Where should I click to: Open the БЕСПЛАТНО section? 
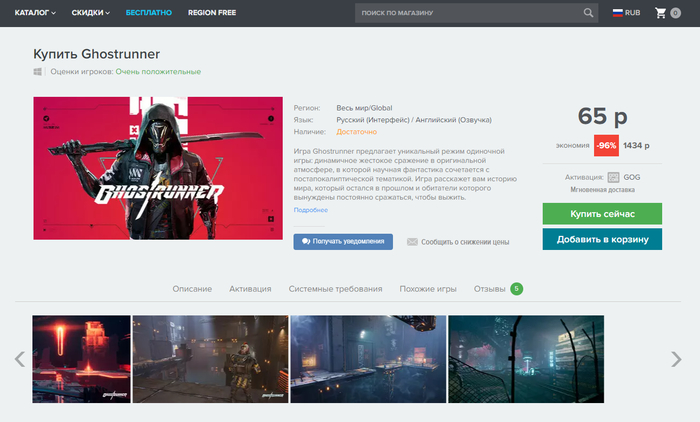[149, 13]
